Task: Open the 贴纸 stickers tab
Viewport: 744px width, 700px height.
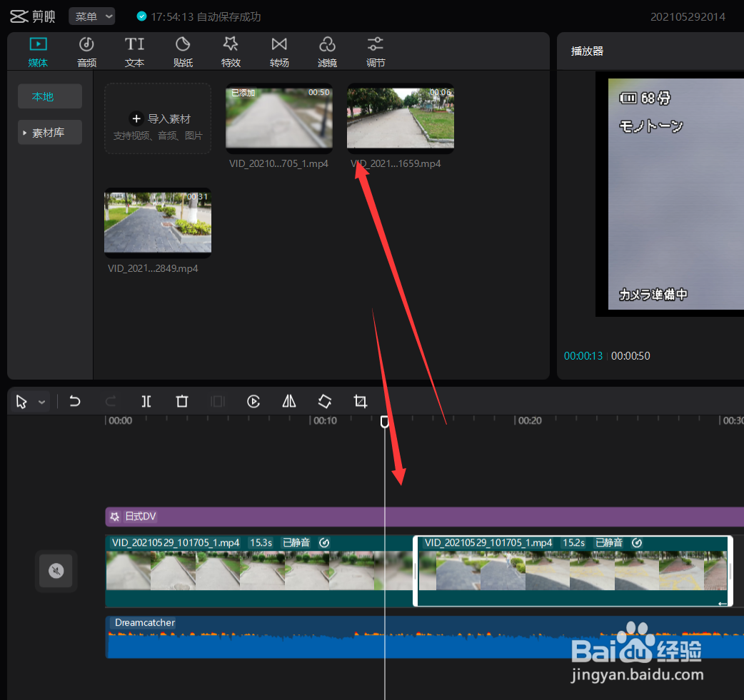Action: (x=183, y=52)
